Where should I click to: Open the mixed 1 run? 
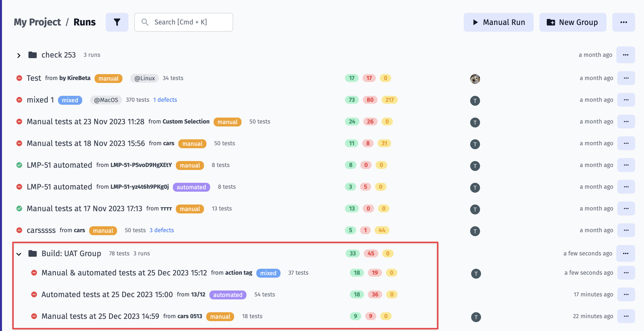(40, 100)
